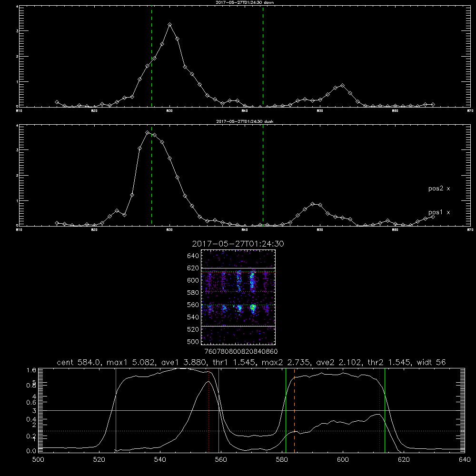The height and width of the screenshot is (476, 476).
Task: Click the highest diamond data point in dawn plot
Action: (x=170, y=25)
